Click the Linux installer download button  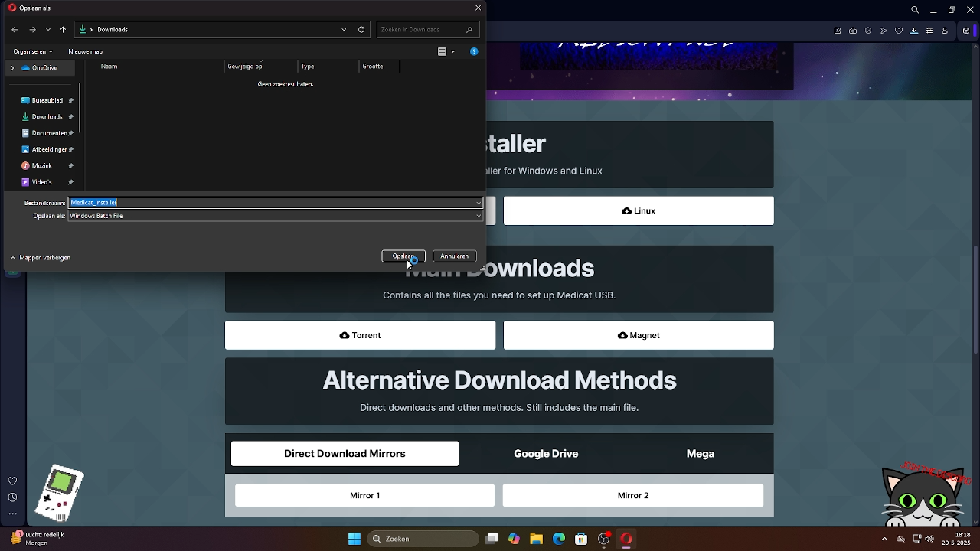(x=639, y=211)
